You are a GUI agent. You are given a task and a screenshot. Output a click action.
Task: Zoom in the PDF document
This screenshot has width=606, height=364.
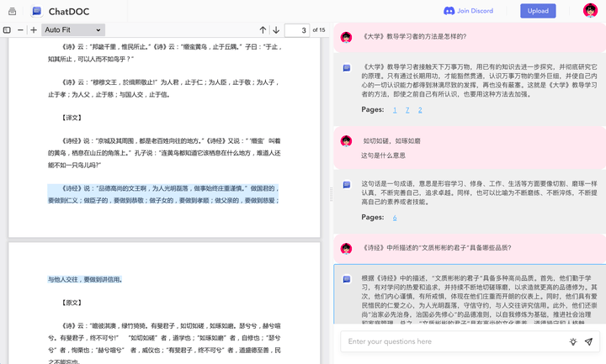coord(34,29)
